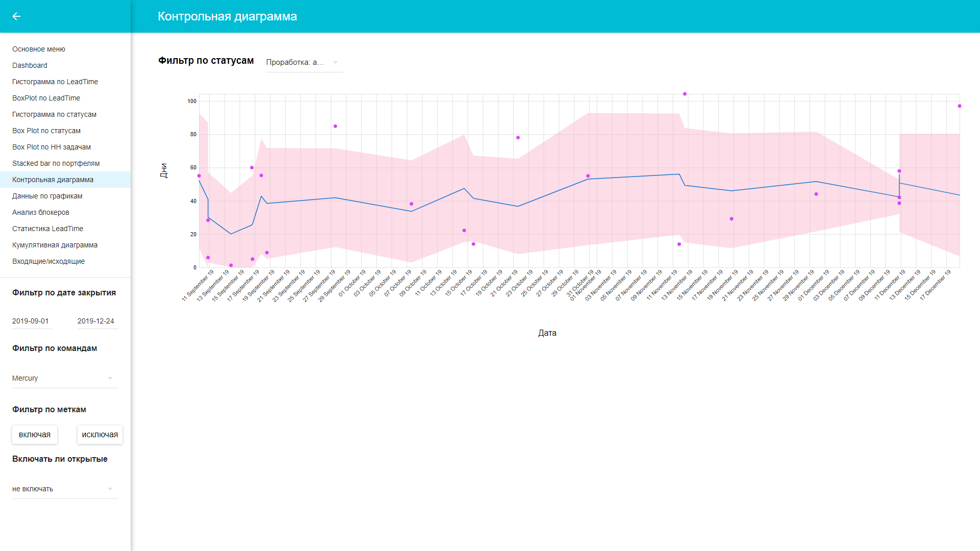
Task: Click data point near 85 in late September
Action: [x=335, y=126]
